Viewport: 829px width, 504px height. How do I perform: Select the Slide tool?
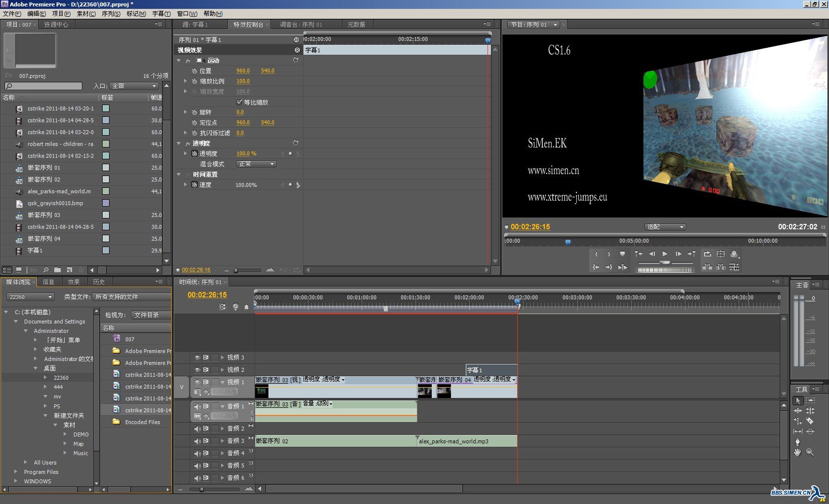coord(810,432)
